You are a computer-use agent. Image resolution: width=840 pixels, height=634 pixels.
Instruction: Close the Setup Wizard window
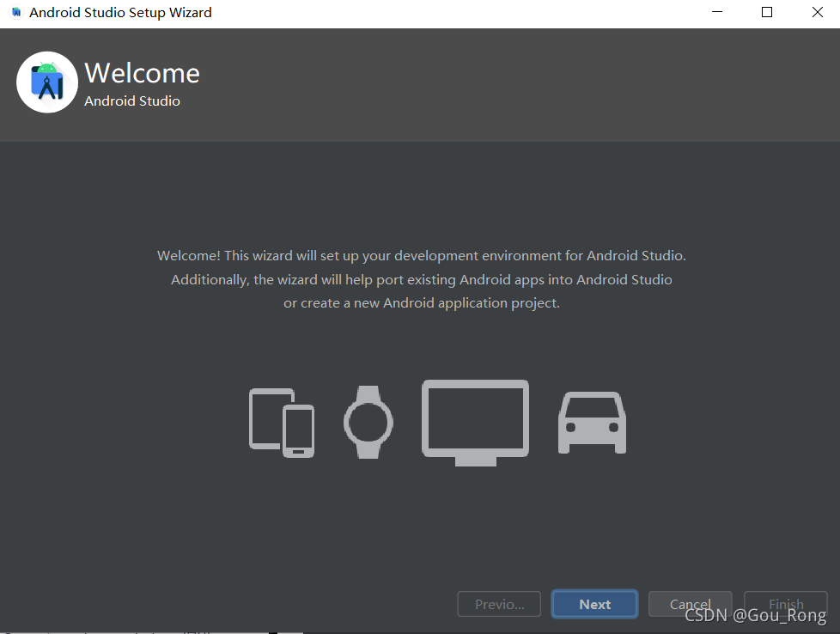(x=817, y=12)
